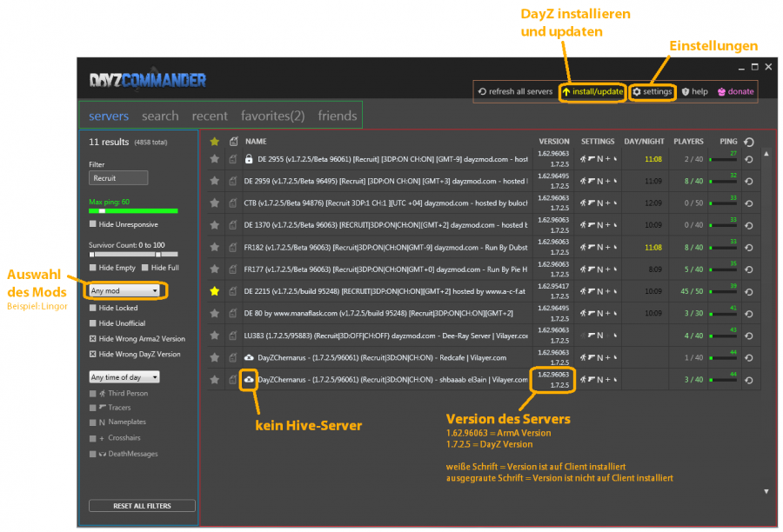The width and height of the screenshot is (783, 532).
Task: Click the donate button
Action: 735,91
